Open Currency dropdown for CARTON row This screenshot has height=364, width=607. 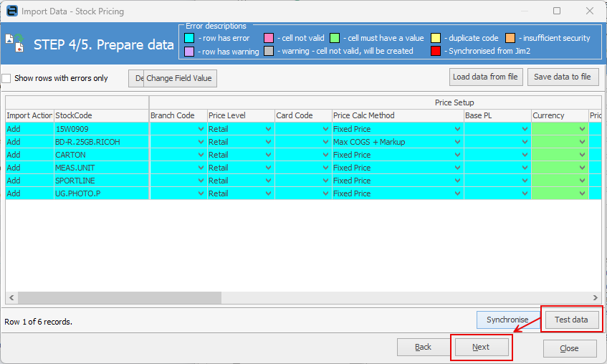[x=582, y=155]
